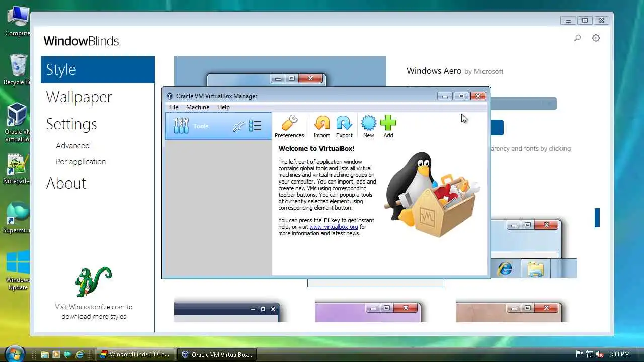Open the Machine menu in VirtualBox
The width and height of the screenshot is (644, 362).
pyautogui.click(x=198, y=107)
